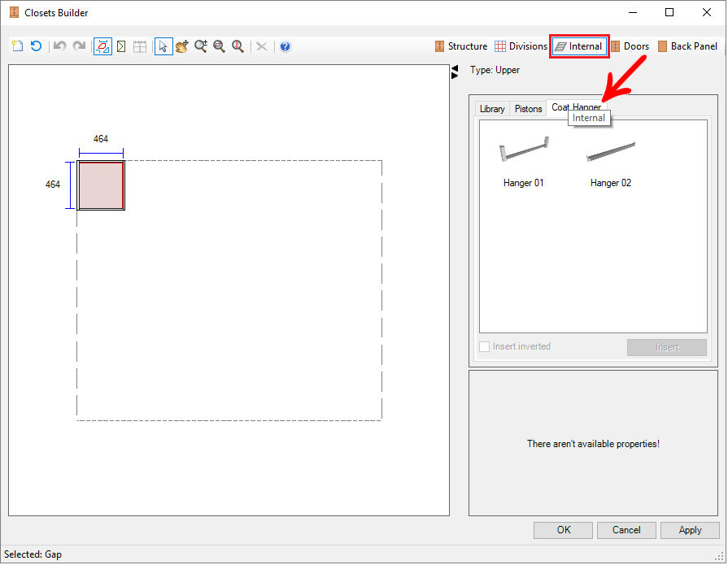Click the OK button
Screen dimensions: 728x565
[x=563, y=530]
